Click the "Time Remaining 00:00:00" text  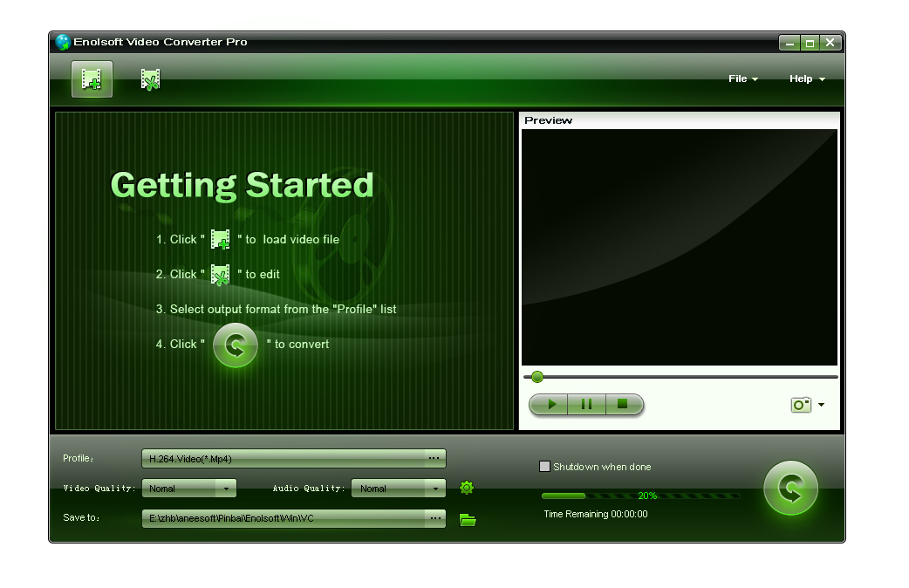tap(595, 514)
